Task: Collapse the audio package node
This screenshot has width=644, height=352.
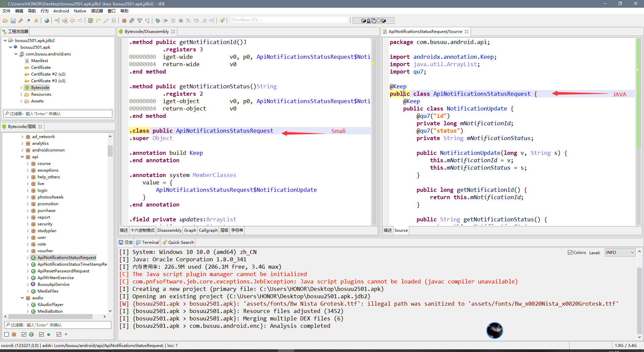Action: (x=22, y=298)
